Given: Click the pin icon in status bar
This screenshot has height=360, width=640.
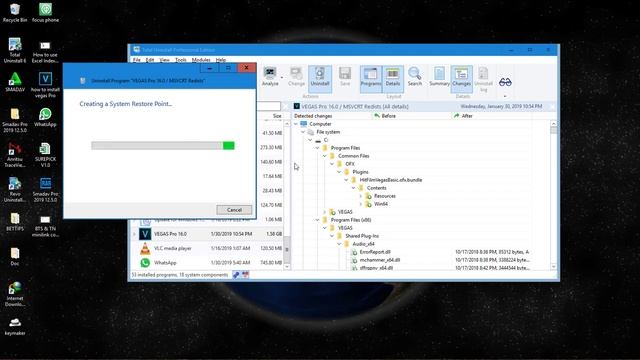Looking at the screenshot, I should click(236, 275).
